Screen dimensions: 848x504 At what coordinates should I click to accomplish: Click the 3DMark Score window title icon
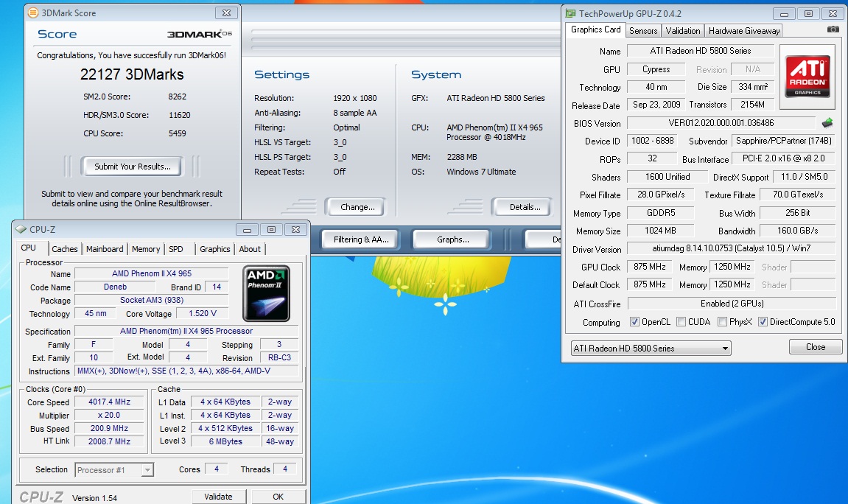point(34,13)
